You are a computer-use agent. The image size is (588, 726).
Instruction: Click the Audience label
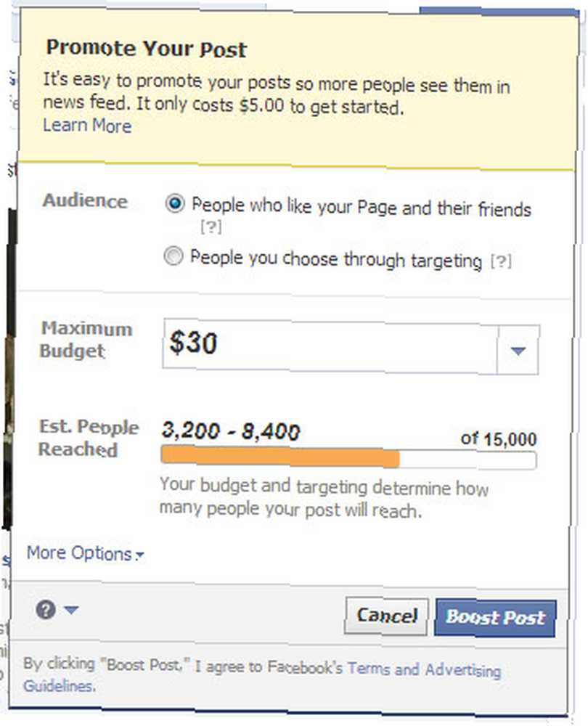coord(85,201)
